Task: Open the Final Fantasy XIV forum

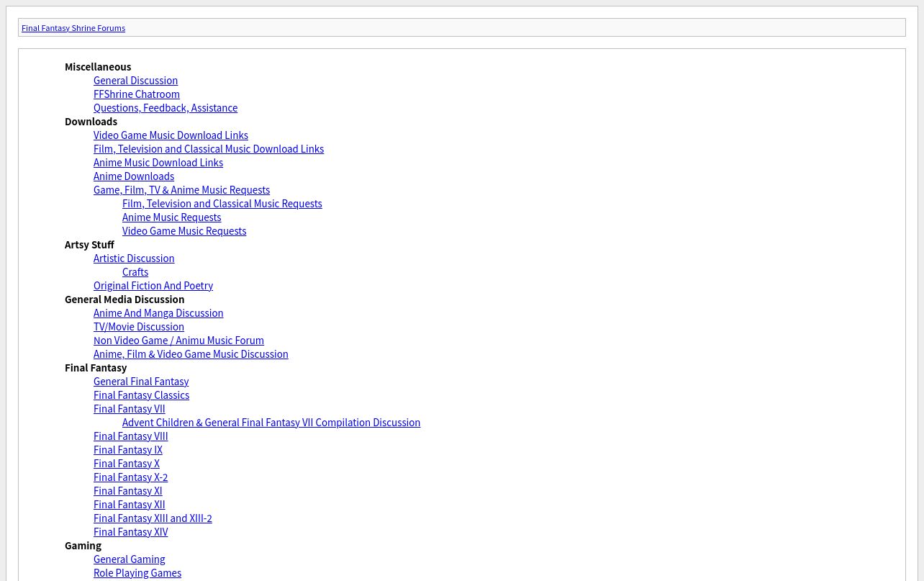Action: coord(130,532)
